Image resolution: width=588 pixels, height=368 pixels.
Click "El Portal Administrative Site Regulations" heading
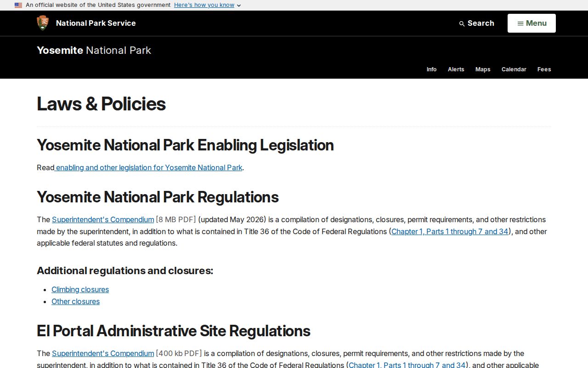click(174, 331)
